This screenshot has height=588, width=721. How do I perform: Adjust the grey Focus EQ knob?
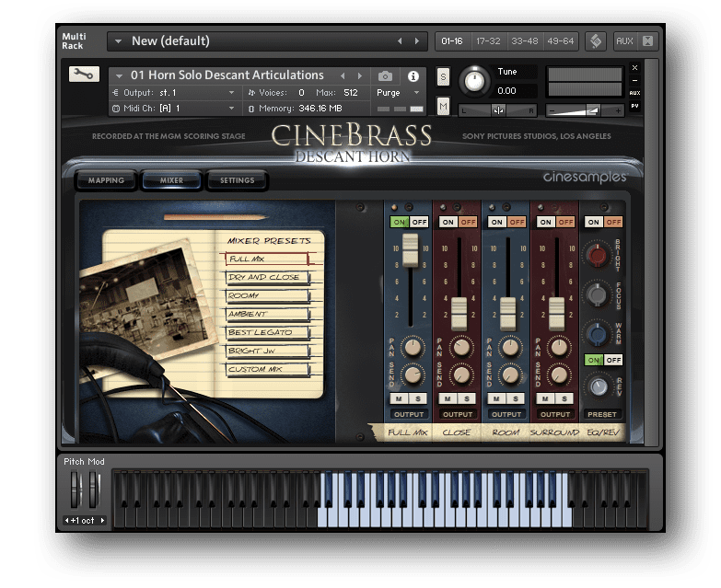click(597, 294)
